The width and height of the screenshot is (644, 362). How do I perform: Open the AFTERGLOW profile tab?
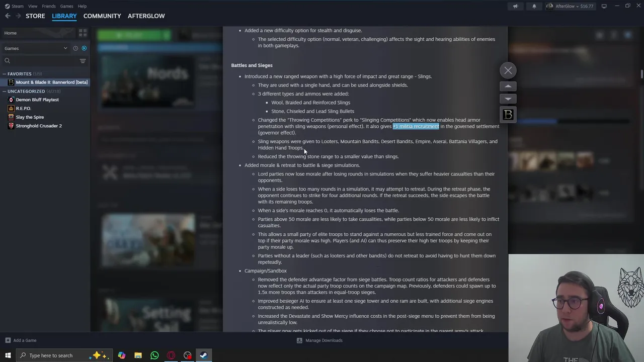click(x=146, y=16)
